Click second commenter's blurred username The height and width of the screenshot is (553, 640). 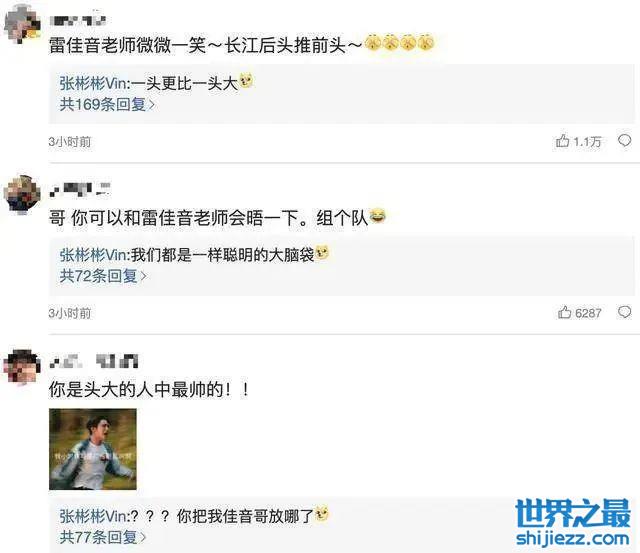(80, 190)
